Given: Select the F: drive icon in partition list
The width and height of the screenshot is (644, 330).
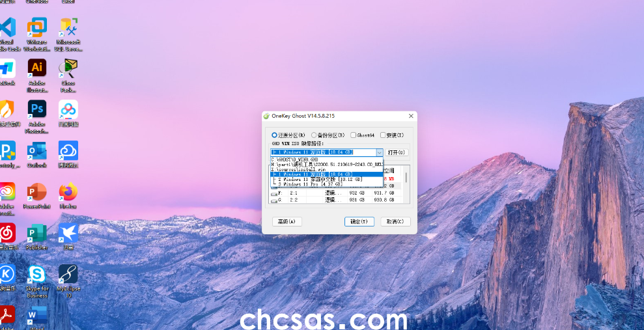Looking at the screenshot, I should (x=274, y=193).
